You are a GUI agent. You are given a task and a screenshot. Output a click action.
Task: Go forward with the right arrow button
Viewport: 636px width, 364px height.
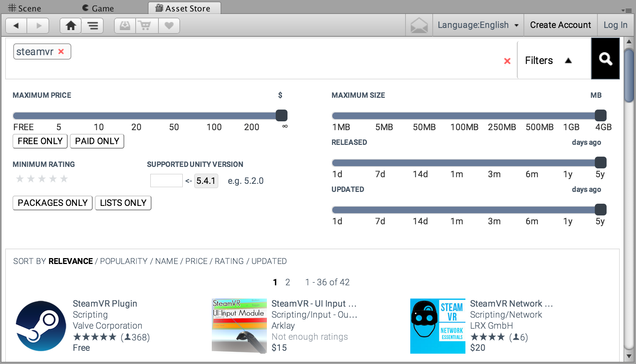pyautogui.click(x=38, y=26)
